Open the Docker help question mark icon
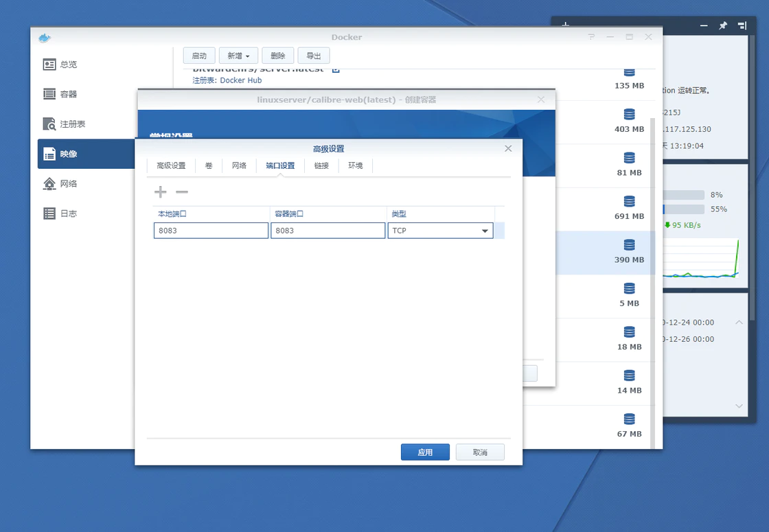 pyautogui.click(x=591, y=37)
